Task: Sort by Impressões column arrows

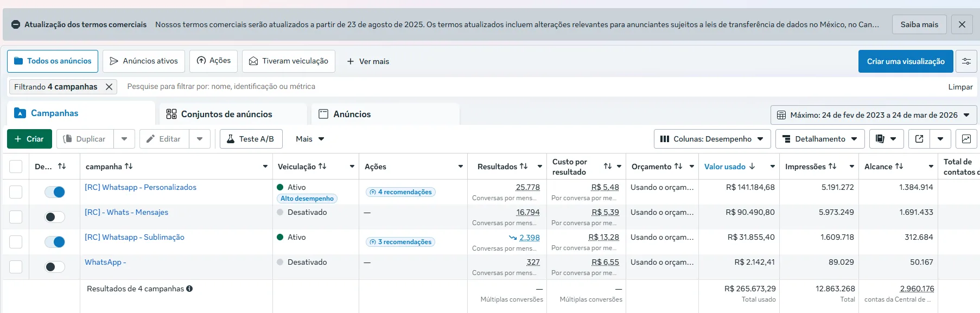Action: point(832,167)
